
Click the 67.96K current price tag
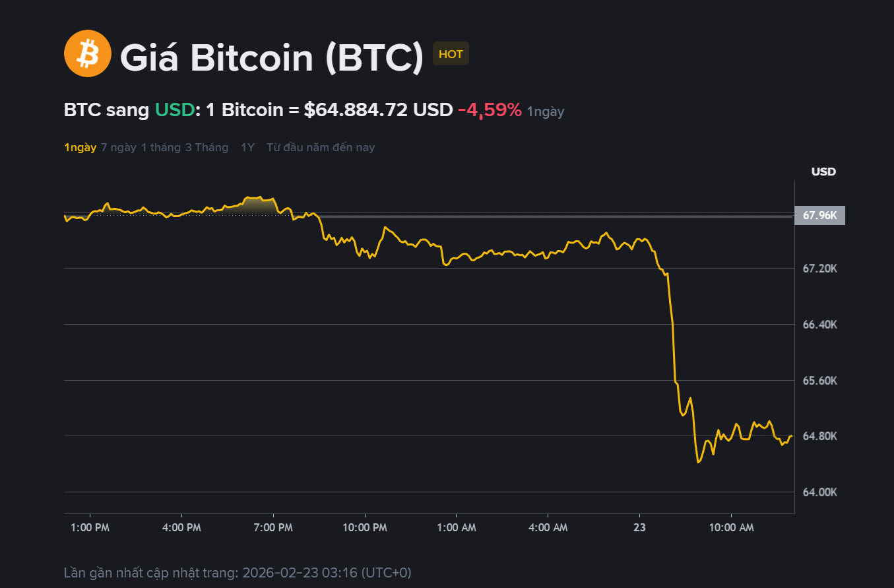[x=819, y=215]
